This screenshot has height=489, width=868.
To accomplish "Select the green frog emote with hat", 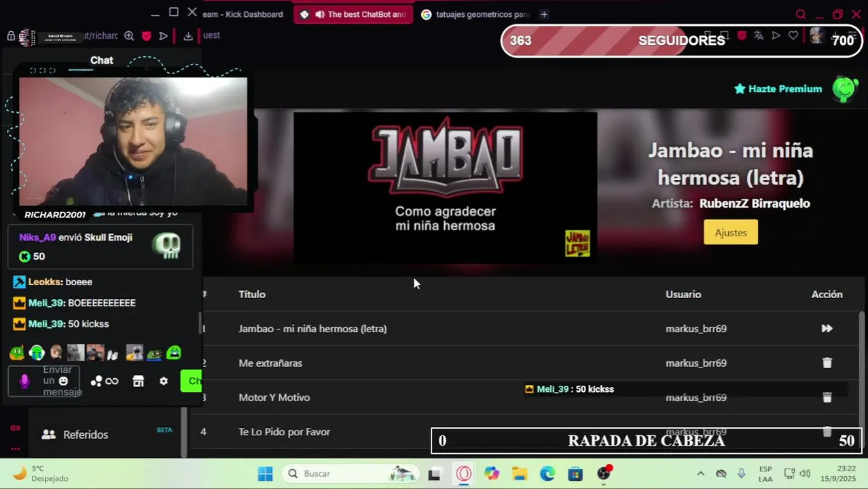I will [x=17, y=352].
